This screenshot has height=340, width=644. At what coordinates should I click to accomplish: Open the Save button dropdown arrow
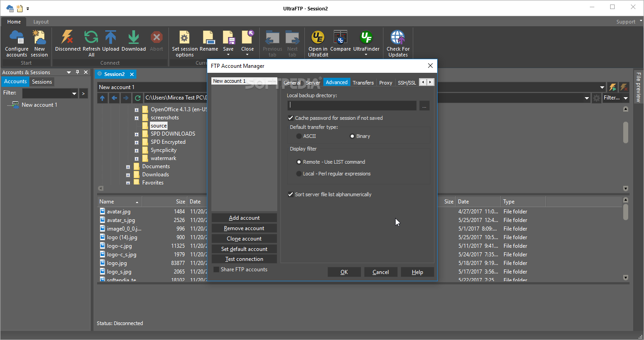(x=229, y=55)
